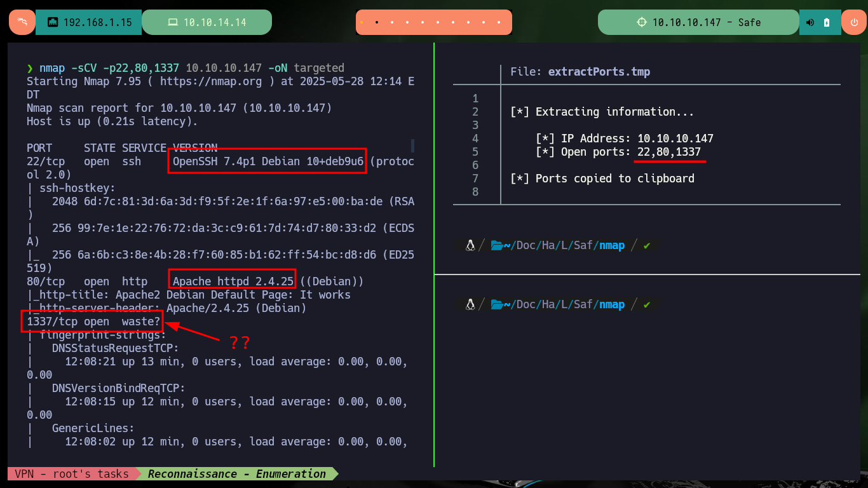This screenshot has width=868, height=488.
Task: Open the Kali dragon launcher icon
Action: [x=22, y=22]
